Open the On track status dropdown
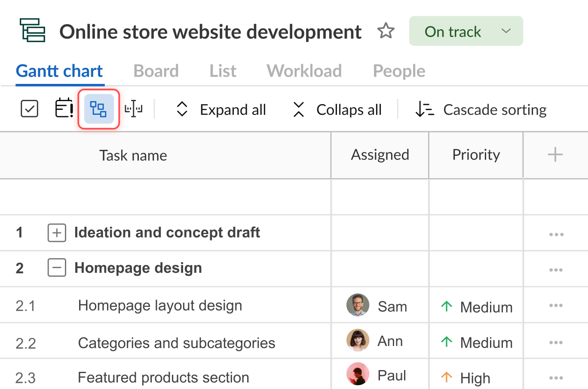This screenshot has height=389, width=588. coord(466,31)
